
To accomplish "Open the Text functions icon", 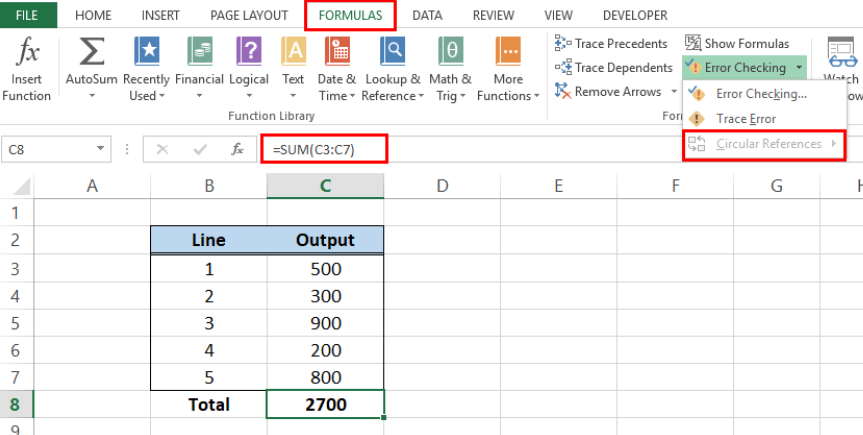I will [293, 52].
